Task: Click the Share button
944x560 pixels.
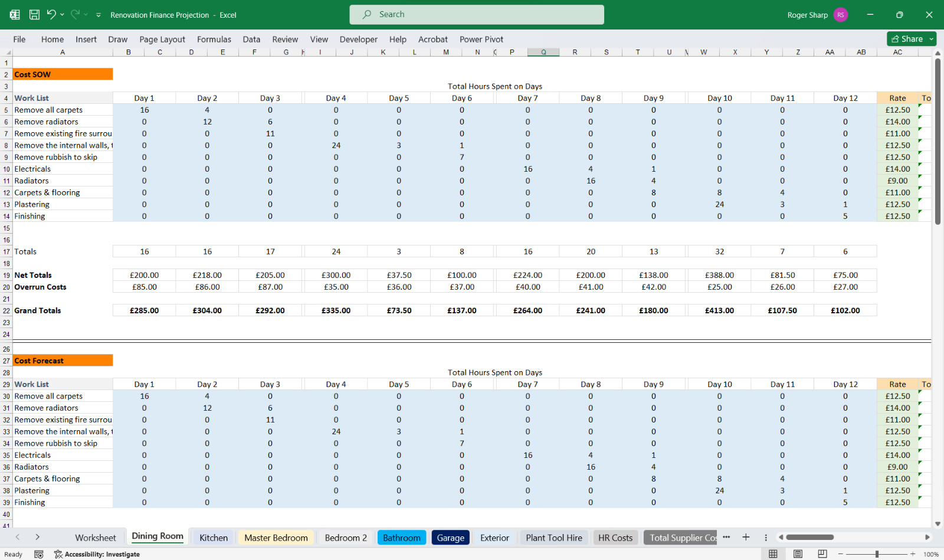Action: [907, 39]
